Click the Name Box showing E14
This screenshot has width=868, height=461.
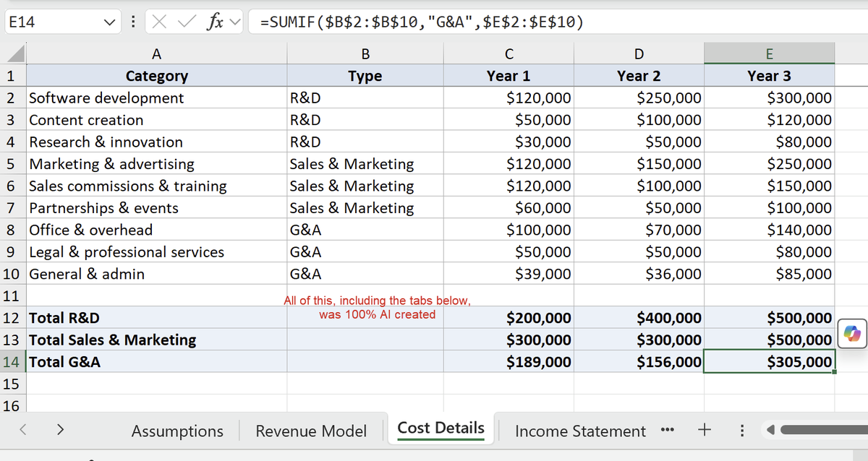(51, 22)
